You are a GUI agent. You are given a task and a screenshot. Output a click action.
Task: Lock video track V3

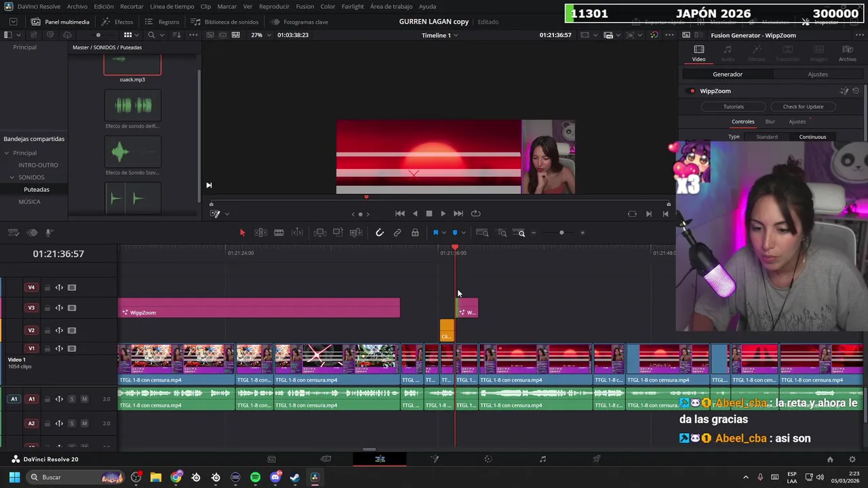[x=47, y=308]
